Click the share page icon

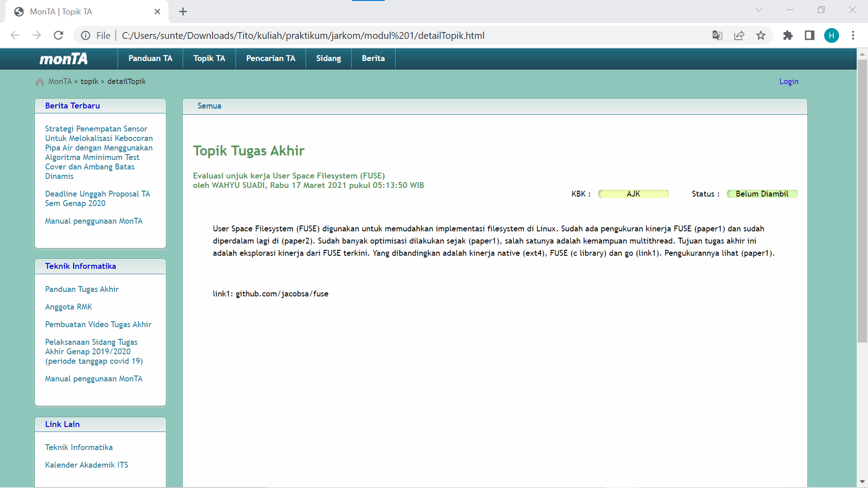coord(739,35)
